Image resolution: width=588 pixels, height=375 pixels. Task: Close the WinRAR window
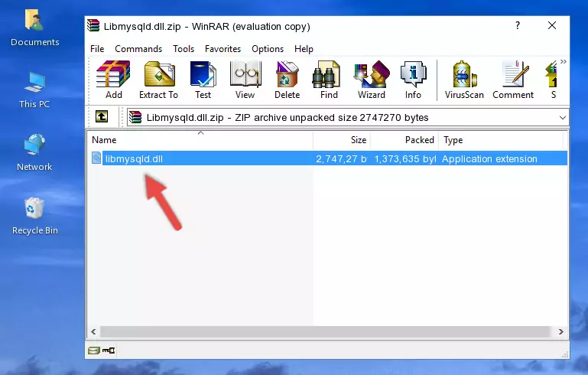(551, 25)
